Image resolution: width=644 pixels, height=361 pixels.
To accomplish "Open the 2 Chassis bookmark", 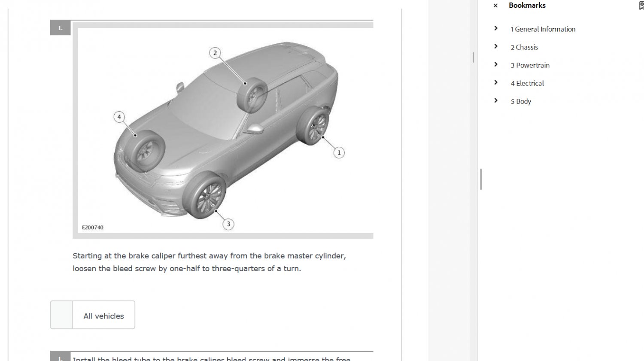I will click(524, 47).
